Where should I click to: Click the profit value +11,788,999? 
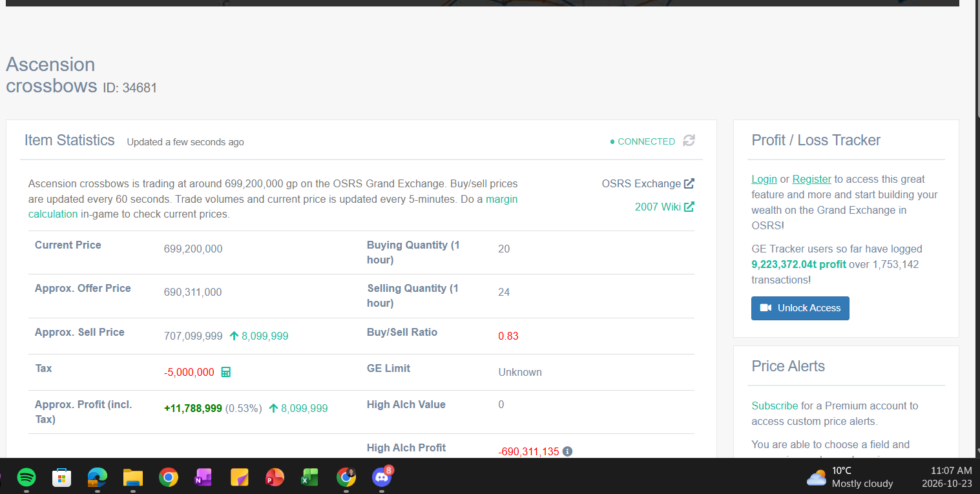(193, 408)
